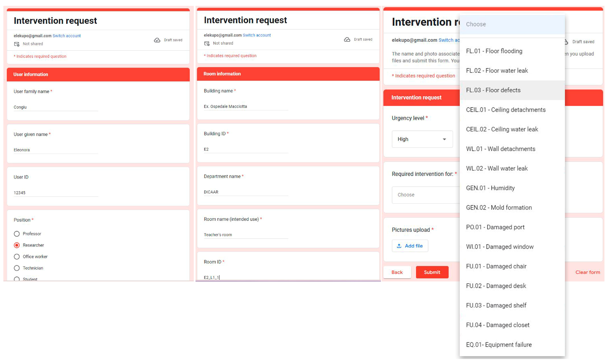The width and height of the screenshot is (609, 364).
Task: Choose "FU.01 - Damaged chair" option
Action: coord(496,266)
